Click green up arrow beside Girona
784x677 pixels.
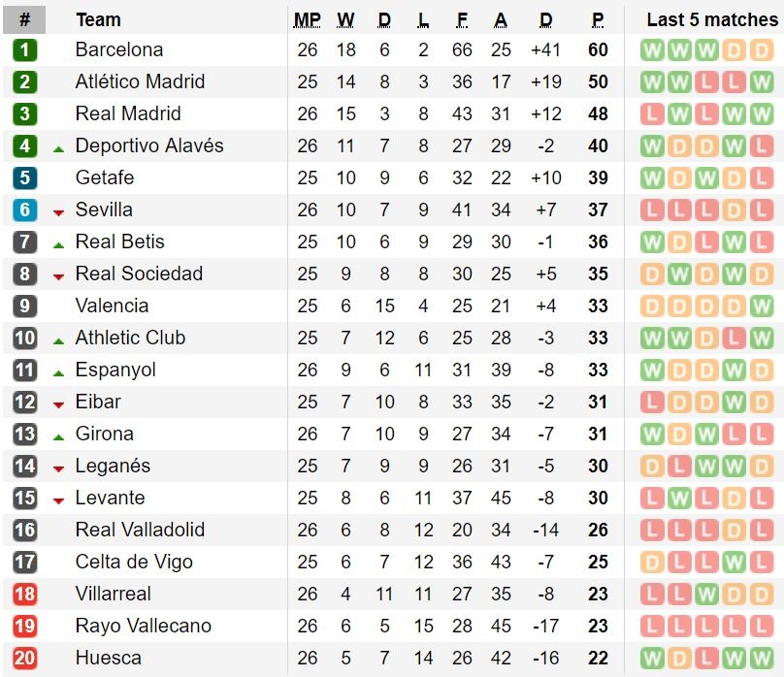click(58, 436)
